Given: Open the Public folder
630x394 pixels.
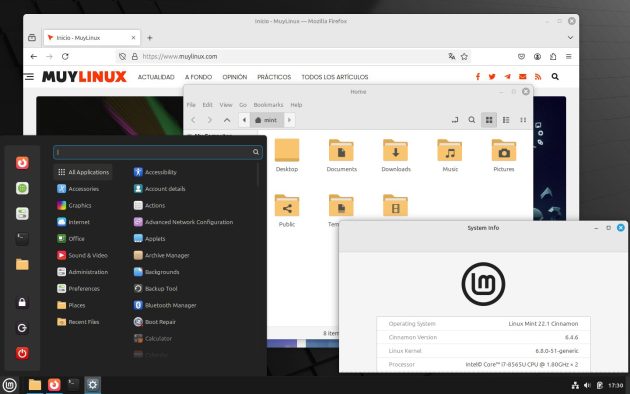Looking at the screenshot, I should coord(287,211).
